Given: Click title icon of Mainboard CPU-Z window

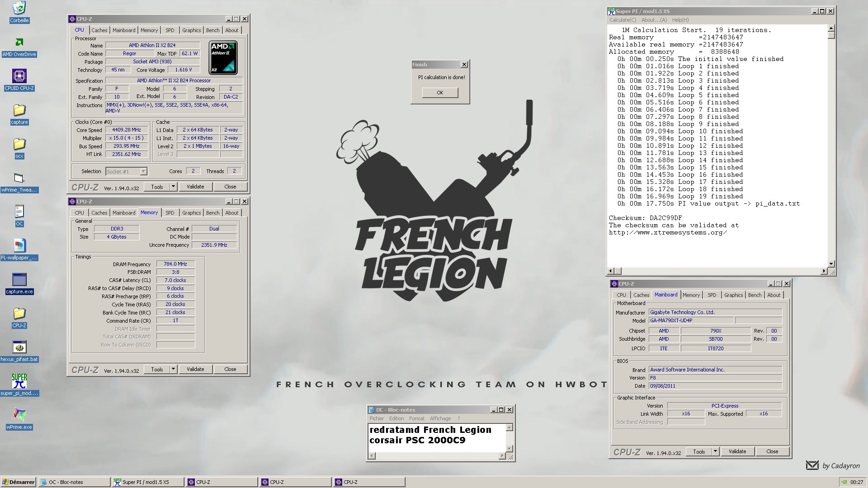Looking at the screenshot, I should [x=614, y=284].
